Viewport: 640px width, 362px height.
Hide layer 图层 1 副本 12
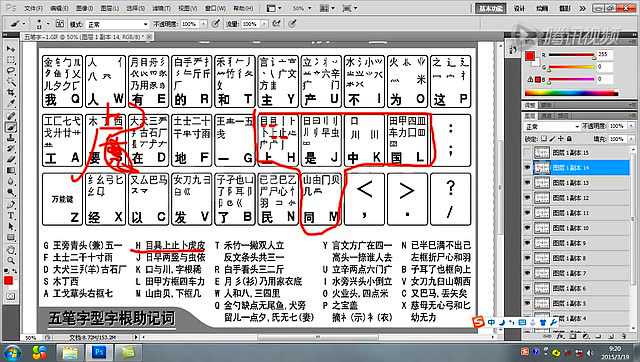click(x=527, y=198)
